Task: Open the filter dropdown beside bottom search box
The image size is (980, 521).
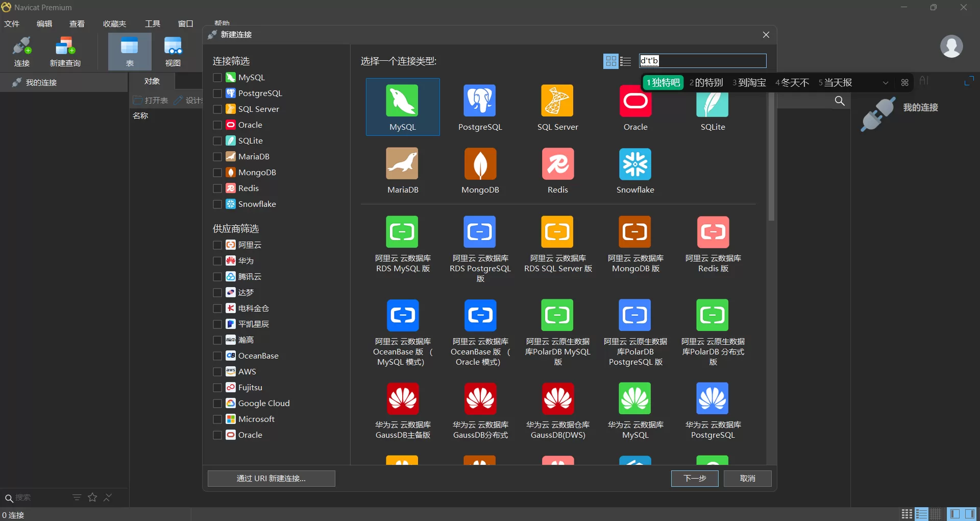Action: [x=77, y=498]
